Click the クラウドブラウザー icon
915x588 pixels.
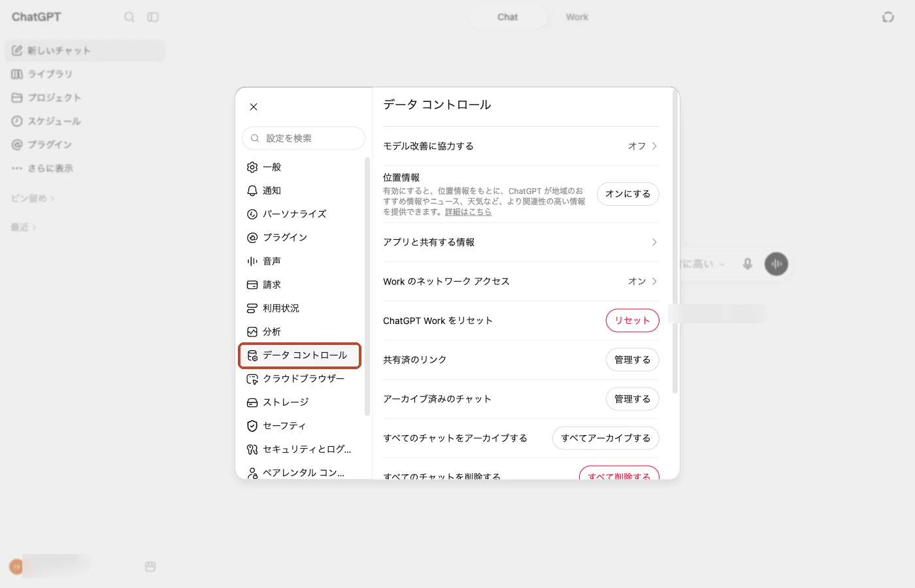click(252, 379)
